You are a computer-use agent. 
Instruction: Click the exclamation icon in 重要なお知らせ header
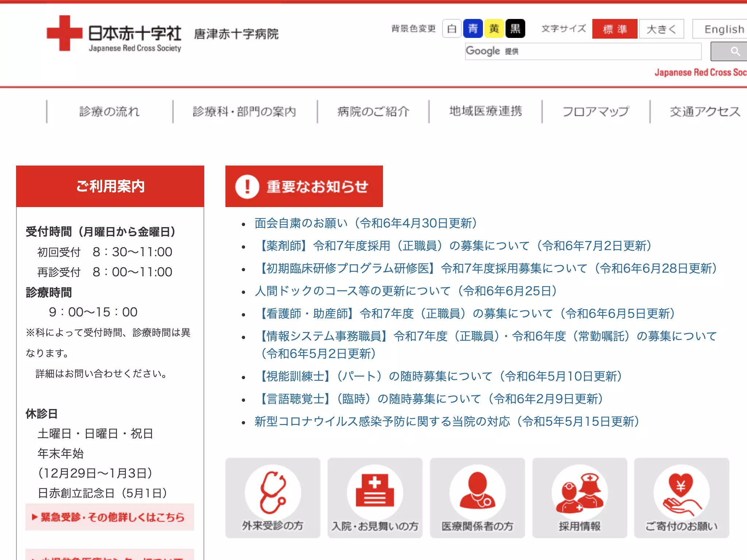247,187
